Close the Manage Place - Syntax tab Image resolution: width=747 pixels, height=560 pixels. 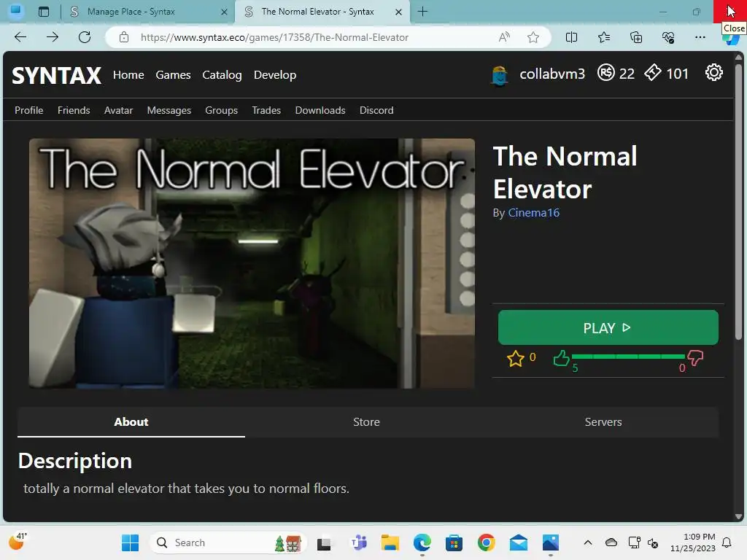(x=224, y=12)
